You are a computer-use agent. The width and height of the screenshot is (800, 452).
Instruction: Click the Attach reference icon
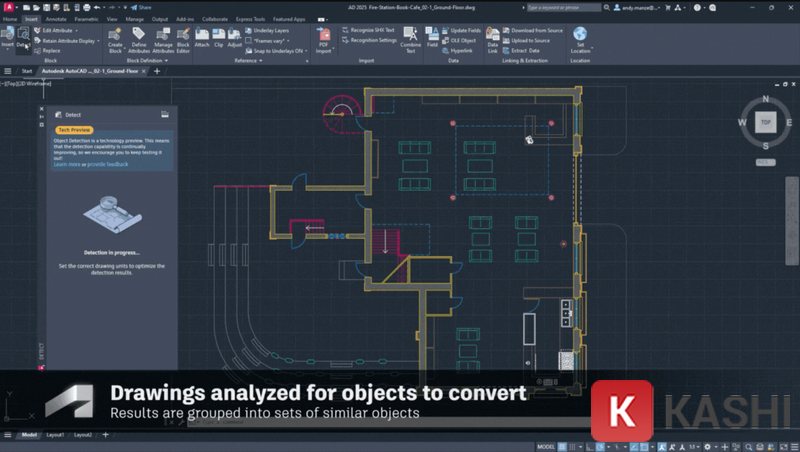(x=202, y=38)
